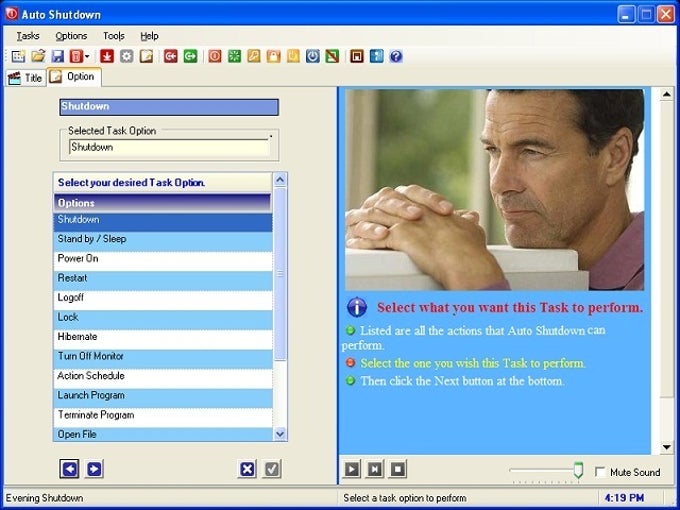Viewport: 680px width, 510px height.
Task: Click the Options list column header
Action: (x=163, y=203)
